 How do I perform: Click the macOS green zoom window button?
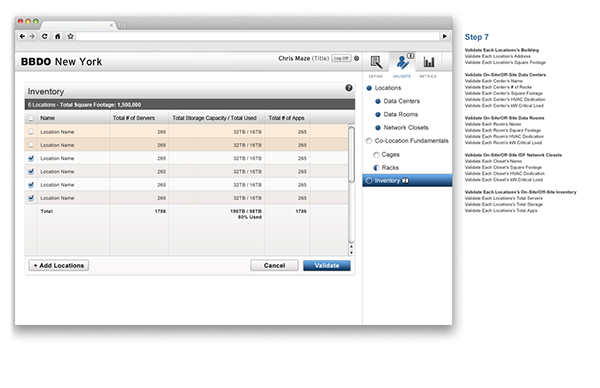click(36, 21)
